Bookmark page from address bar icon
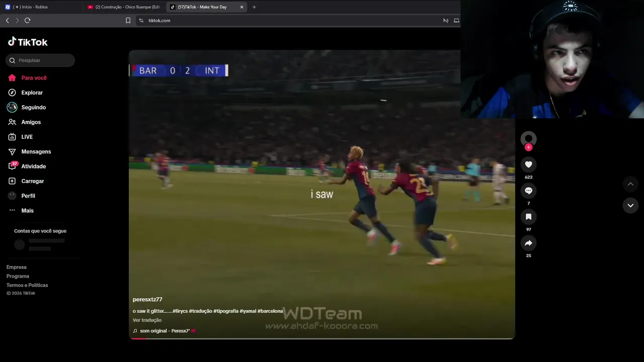Screen dimensions: 644x362 [128, 21]
